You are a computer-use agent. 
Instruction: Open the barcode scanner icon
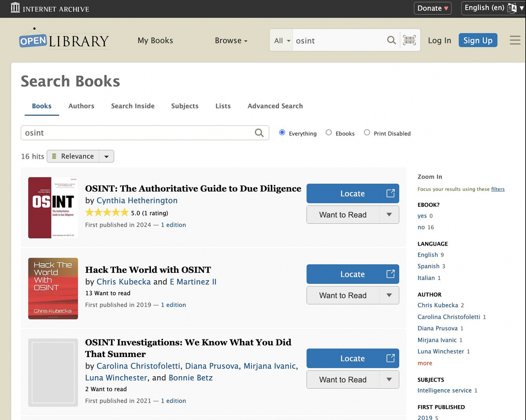(409, 40)
